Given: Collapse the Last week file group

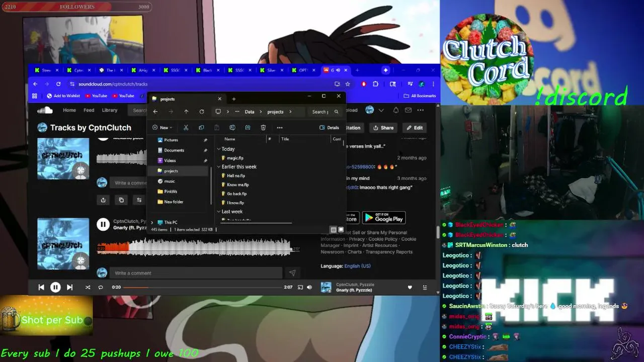Looking at the screenshot, I should tap(219, 212).
